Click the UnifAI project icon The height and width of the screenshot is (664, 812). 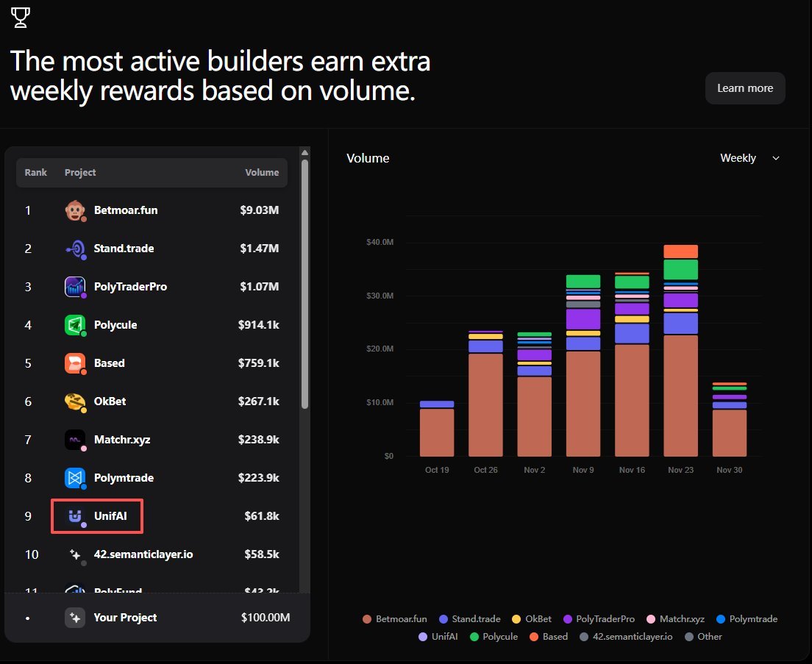pos(75,516)
